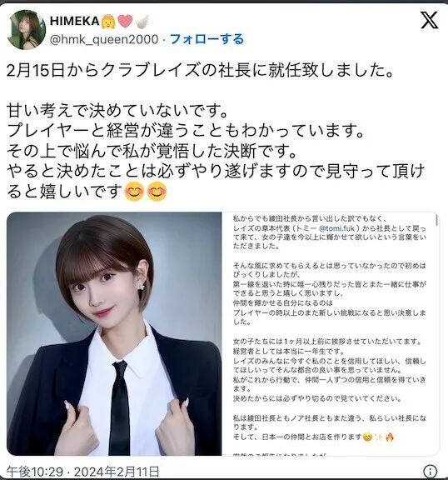The width and height of the screenshot is (448, 480).
Task: Click the princess emoji next to the name
Action: pyautogui.click(x=108, y=21)
